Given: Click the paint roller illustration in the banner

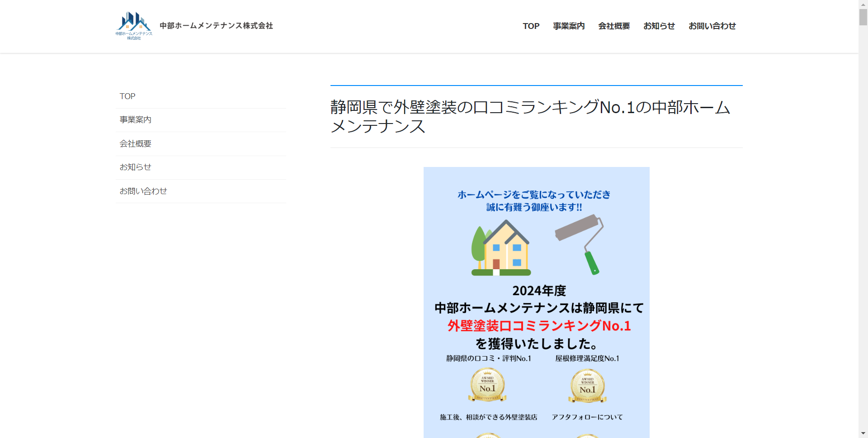Looking at the screenshot, I should [580, 244].
